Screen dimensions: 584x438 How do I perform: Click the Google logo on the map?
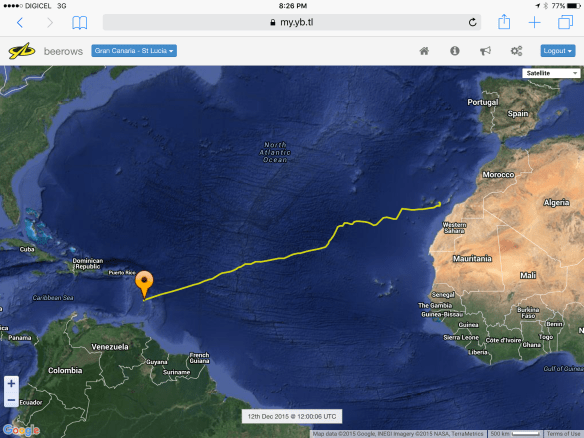tap(21, 430)
